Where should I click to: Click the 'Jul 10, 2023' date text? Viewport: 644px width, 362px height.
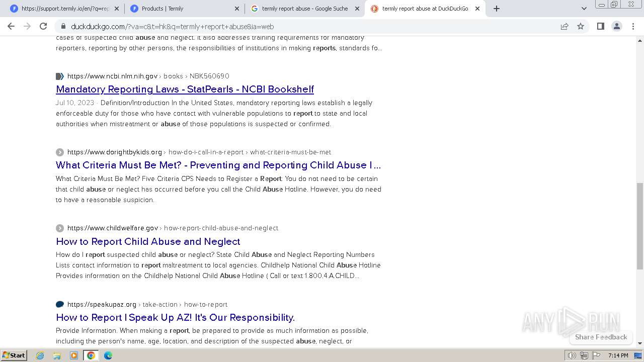point(75,103)
